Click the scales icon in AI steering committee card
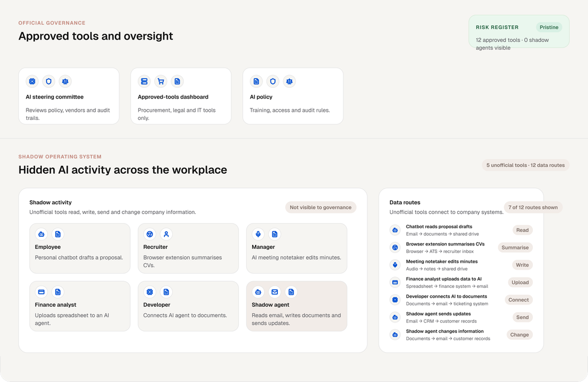The height and width of the screenshot is (382, 588). [x=65, y=81]
